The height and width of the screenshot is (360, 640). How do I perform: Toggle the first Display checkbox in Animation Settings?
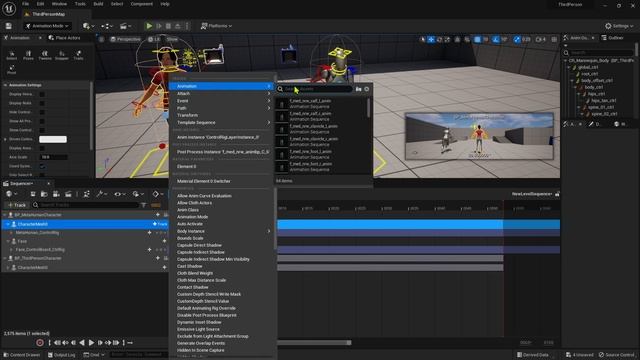42,94
